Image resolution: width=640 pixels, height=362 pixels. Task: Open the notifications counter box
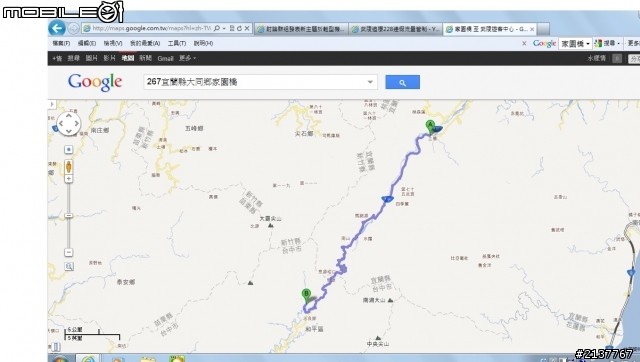617,58
